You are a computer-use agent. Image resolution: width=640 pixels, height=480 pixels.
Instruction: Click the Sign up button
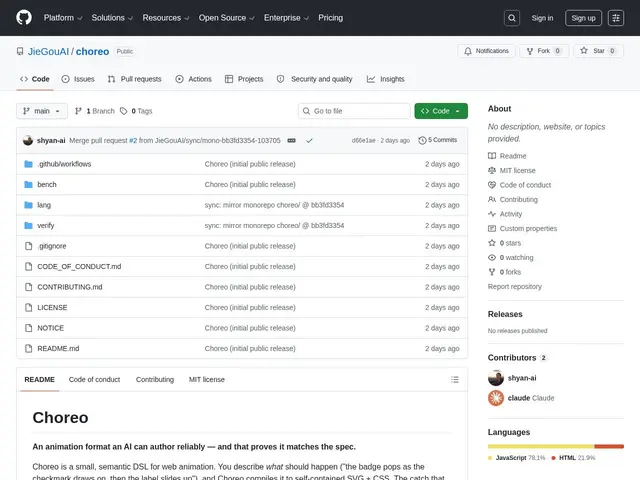[583, 18]
